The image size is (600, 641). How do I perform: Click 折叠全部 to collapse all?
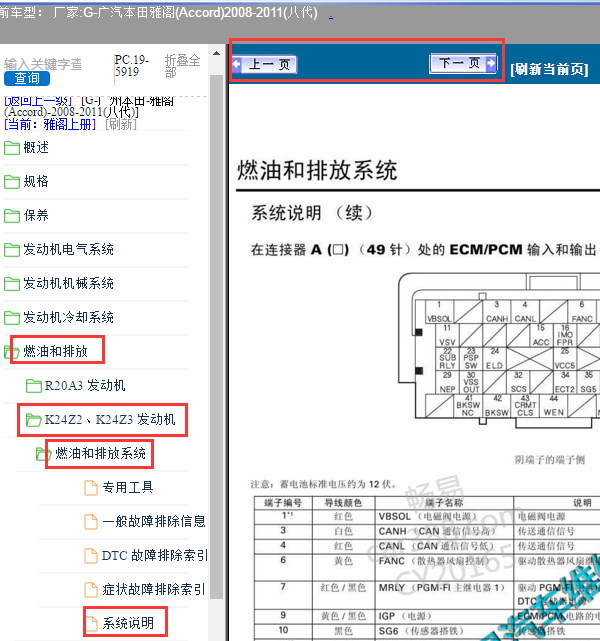click(x=182, y=66)
